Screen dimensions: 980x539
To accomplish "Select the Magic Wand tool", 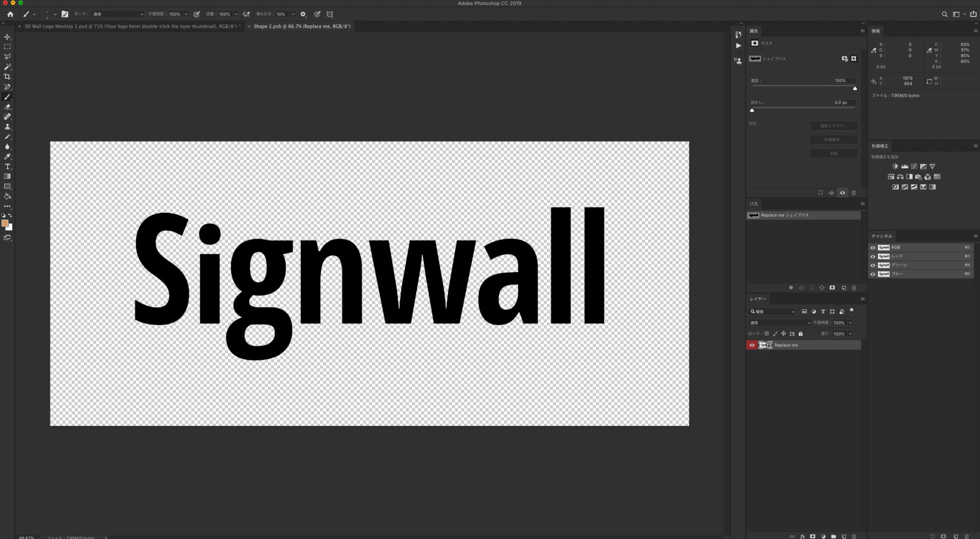I will (x=7, y=66).
